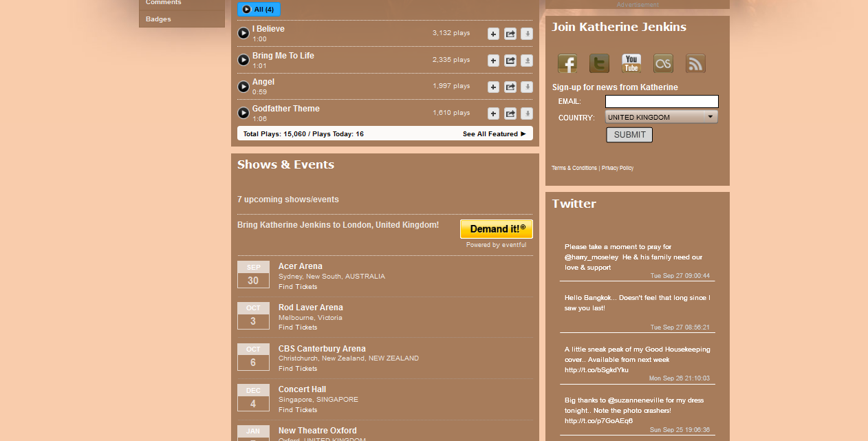
Task: Click the Tue Sep 27 09:00:44 timestamp
Action: pos(680,276)
